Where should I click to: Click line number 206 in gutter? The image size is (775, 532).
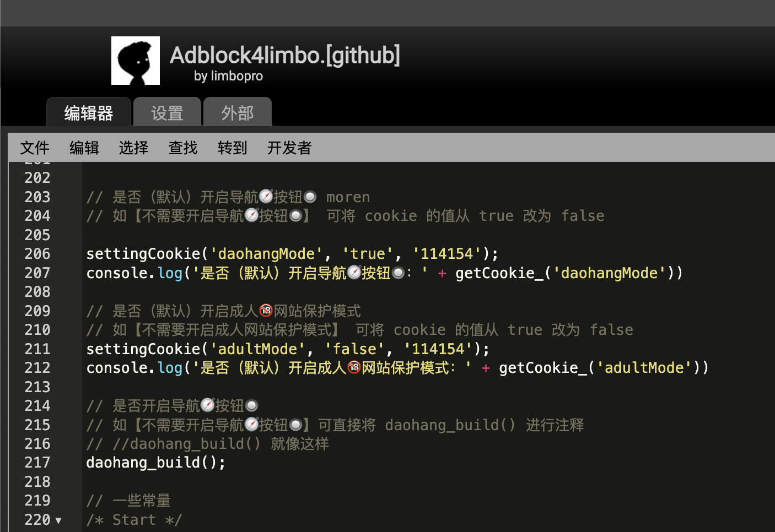pos(37,254)
